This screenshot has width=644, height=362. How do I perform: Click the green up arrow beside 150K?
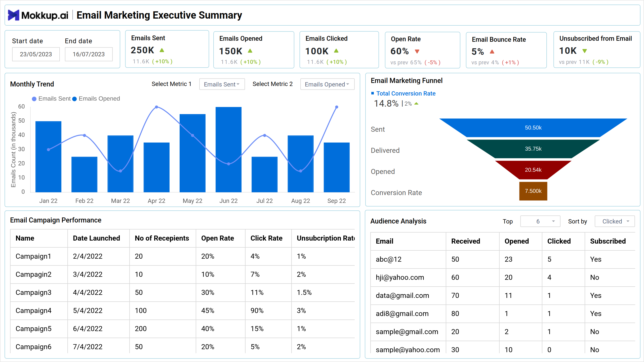click(250, 51)
